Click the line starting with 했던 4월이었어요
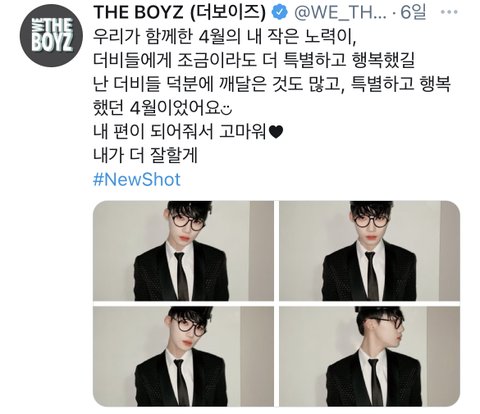 point(163,108)
